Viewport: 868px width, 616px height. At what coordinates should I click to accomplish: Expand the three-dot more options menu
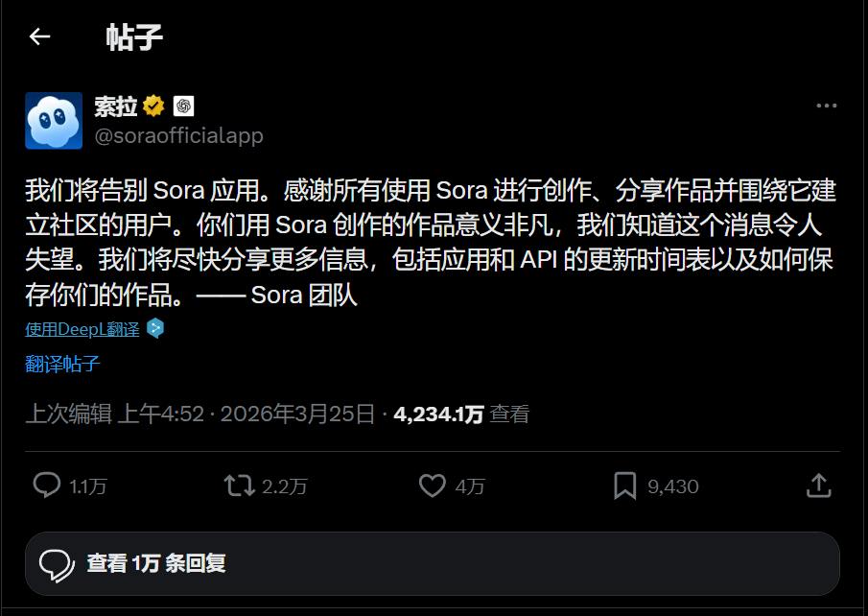826,107
